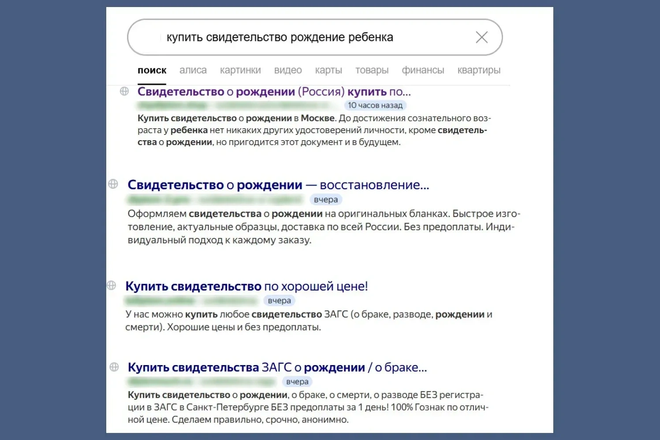Click snippet 'Оформляем свидетельства о рождении на оригинальных бланках'
This screenshot has height=440, width=660.
pyautogui.click(x=287, y=213)
